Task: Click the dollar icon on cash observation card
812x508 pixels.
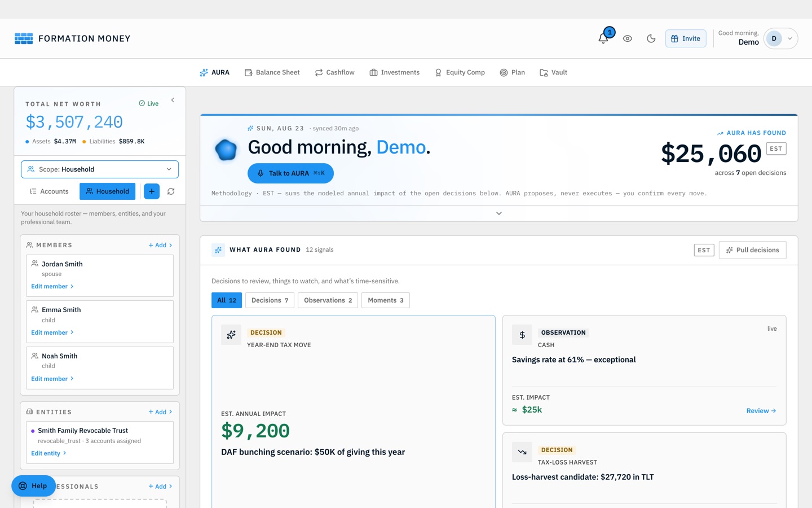Action: tap(522, 335)
